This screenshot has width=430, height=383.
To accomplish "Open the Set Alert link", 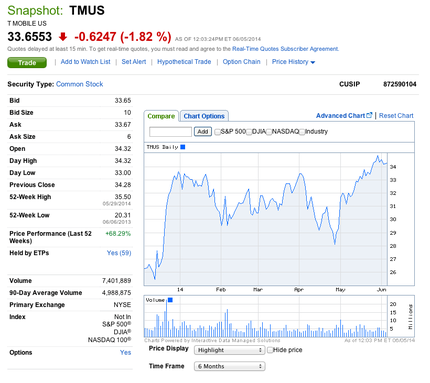I will (x=134, y=62).
